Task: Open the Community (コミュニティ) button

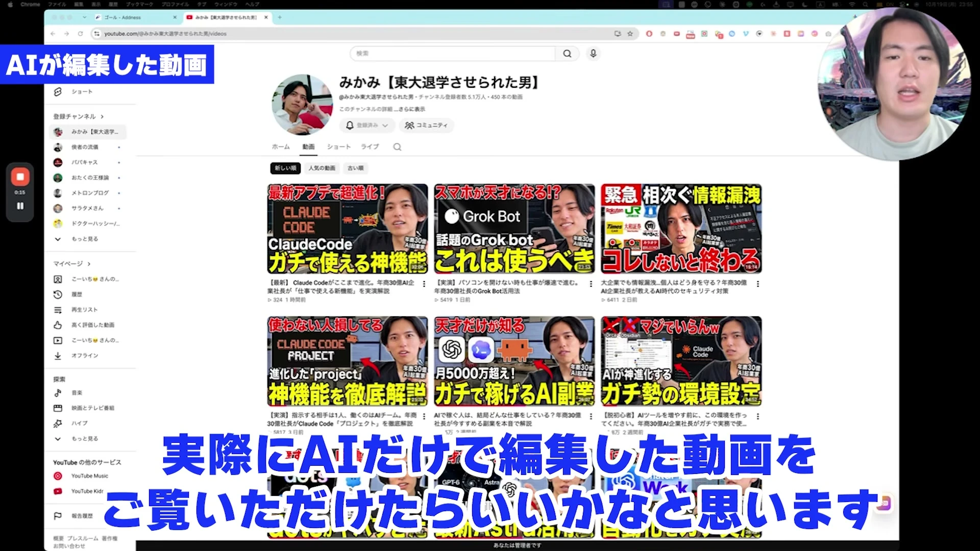Action: [426, 125]
